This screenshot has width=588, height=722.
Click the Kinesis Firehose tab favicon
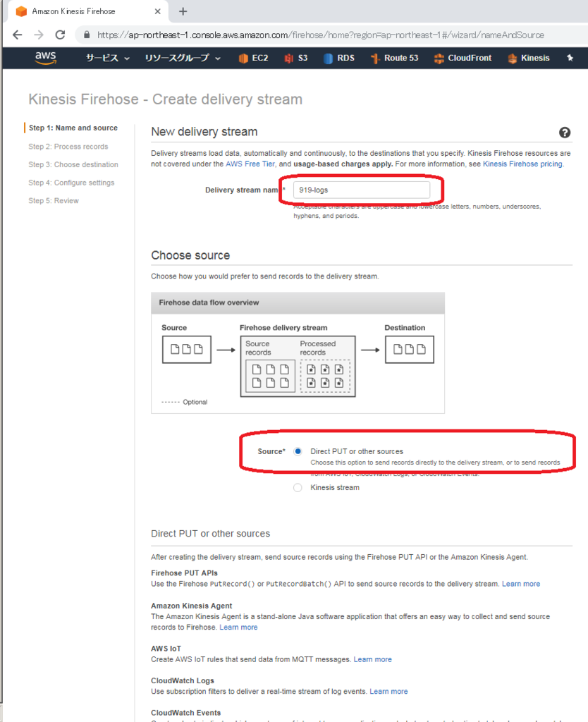point(21,11)
